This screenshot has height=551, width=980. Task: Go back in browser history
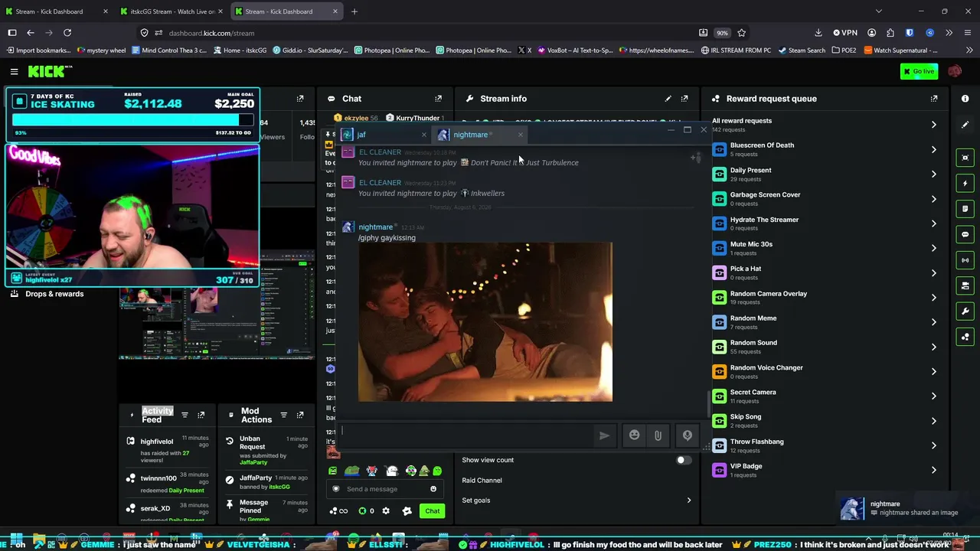[31, 33]
